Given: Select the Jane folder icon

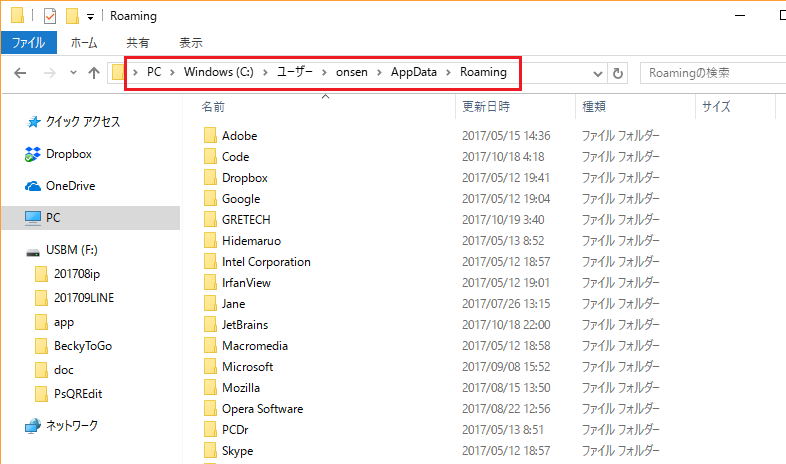Looking at the screenshot, I should click(x=210, y=304).
